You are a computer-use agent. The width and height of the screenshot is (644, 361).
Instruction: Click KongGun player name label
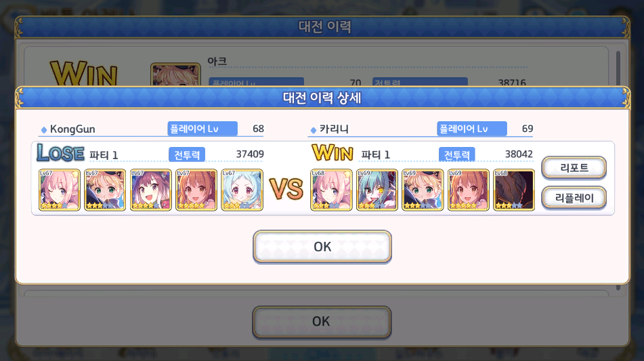coord(72,129)
